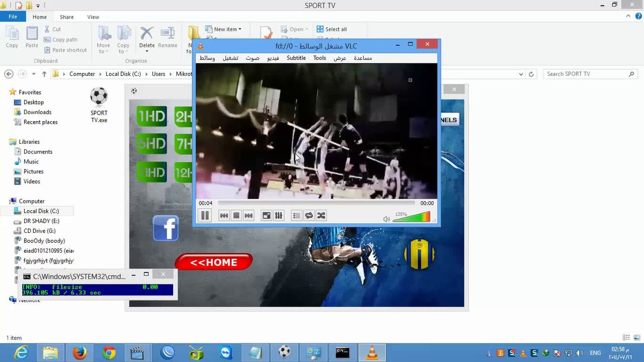Open the Copy to dropdown

pyautogui.click(x=123, y=40)
